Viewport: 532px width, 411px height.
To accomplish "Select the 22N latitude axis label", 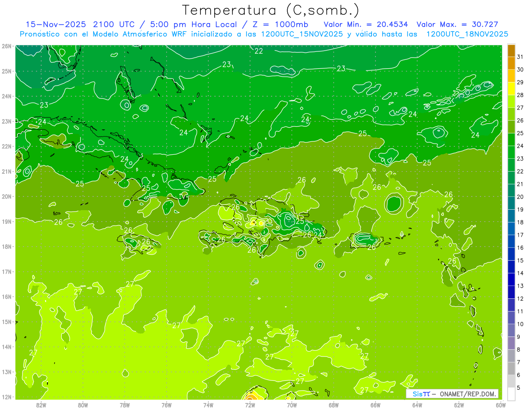I will [6, 146].
